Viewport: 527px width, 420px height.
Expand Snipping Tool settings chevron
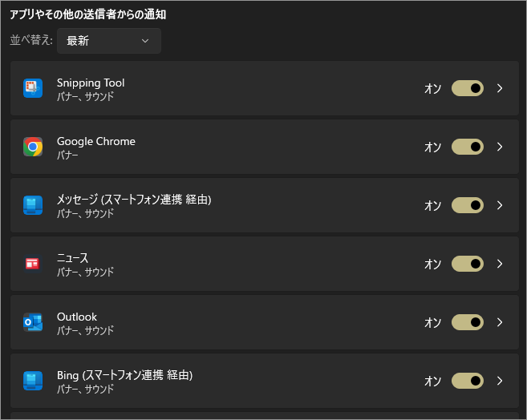500,88
